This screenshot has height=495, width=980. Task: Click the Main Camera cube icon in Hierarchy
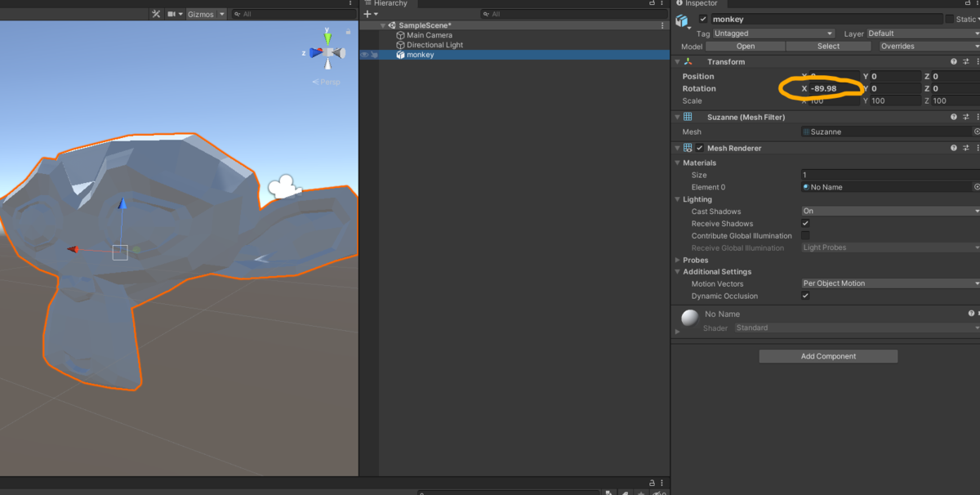(400, 35)
